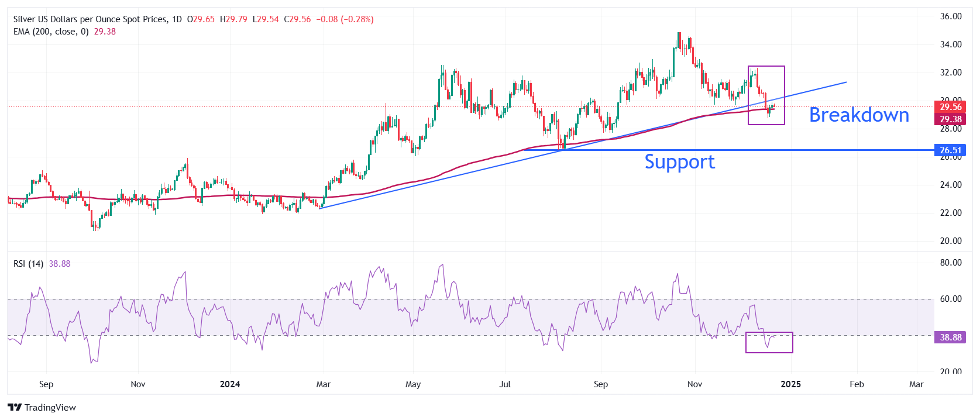Viewport: 980px width, 420px height.
Task: Click the red 29.56 current price tag
Action: point(950,106)
